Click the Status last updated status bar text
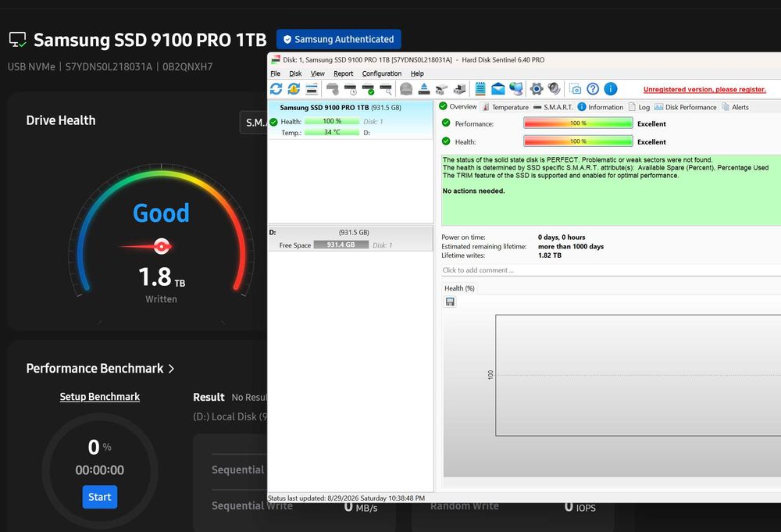 [347, 498]
